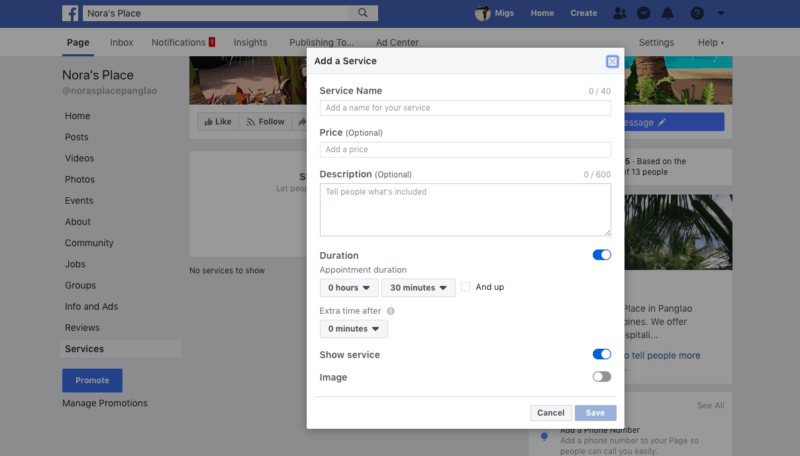Toggle the Duration switch off
The width and height of the screenshot is (800, 456).
tap(602, 255)
